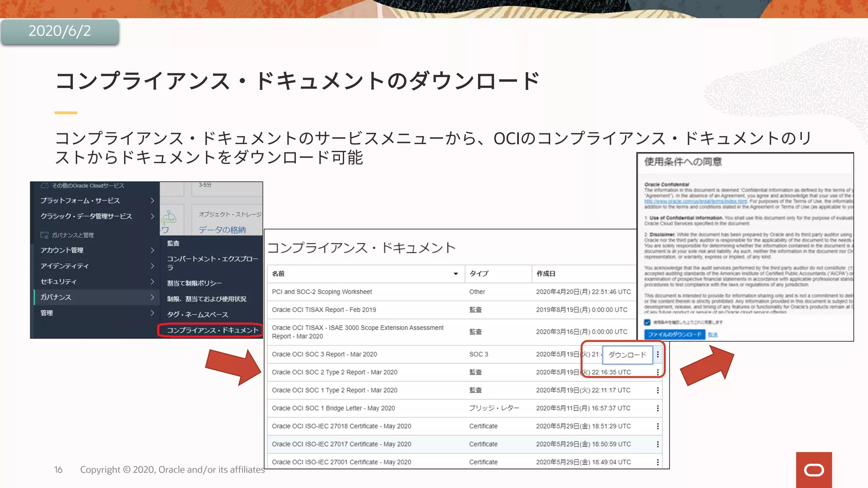Select PCI and SOC-2 Scoping Worksheet row
The image size is (868, 488).
tap(451, 292)
